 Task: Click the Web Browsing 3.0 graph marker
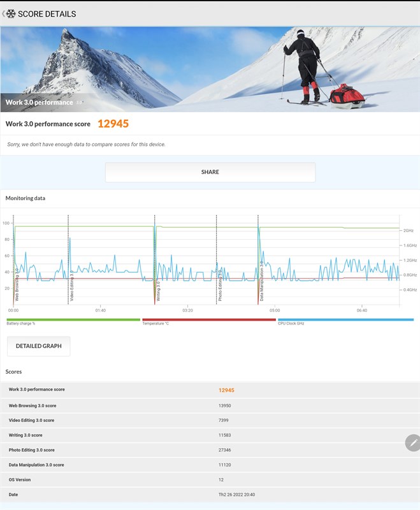tap(17, 286)
